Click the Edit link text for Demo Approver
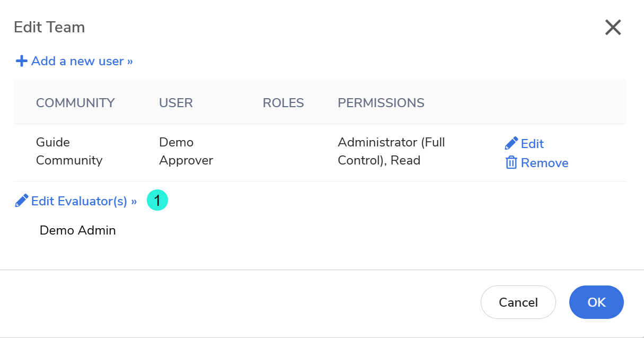The width and height of the screenshot is (644, 338). (x=532, y=144)
